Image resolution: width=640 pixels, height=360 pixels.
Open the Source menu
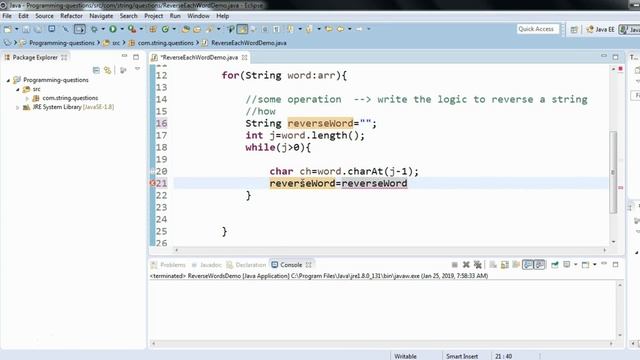coord(44,16)
